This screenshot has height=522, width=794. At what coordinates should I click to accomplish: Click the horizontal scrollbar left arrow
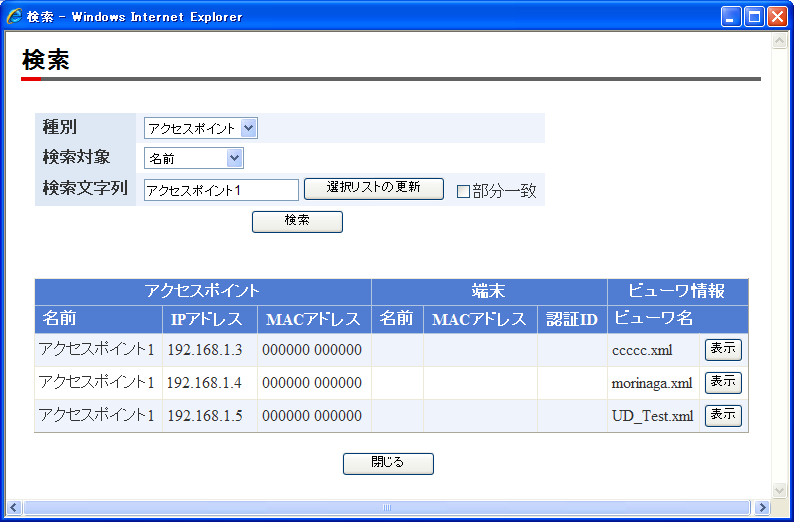14,507
